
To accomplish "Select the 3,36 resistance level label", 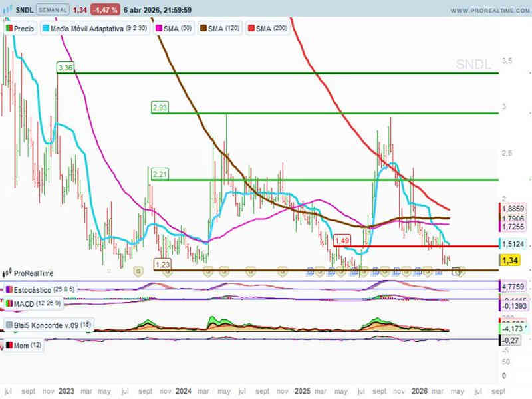I will pos(65,68).
